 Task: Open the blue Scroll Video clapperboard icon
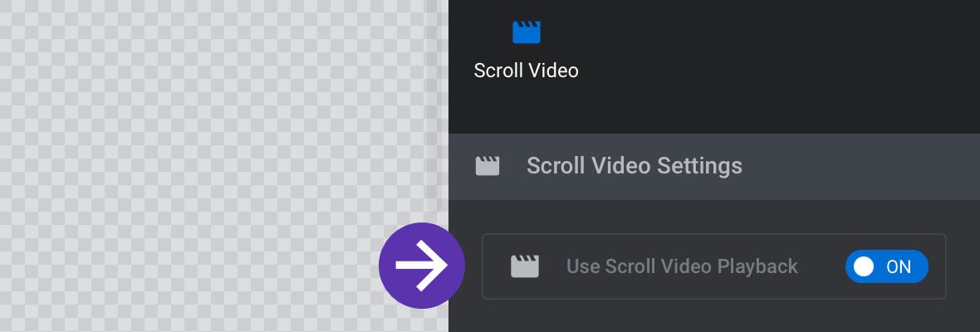point(527,32)
